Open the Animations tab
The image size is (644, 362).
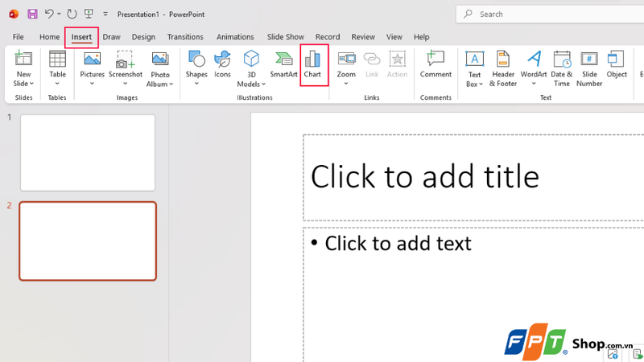pyautogui.click(x=235, y=37)
